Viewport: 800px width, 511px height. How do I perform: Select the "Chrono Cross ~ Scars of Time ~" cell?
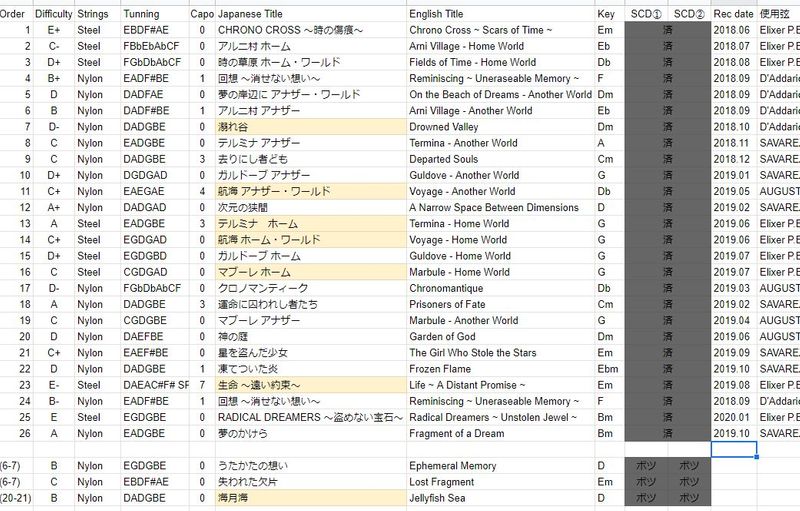[x=475, y=31]
